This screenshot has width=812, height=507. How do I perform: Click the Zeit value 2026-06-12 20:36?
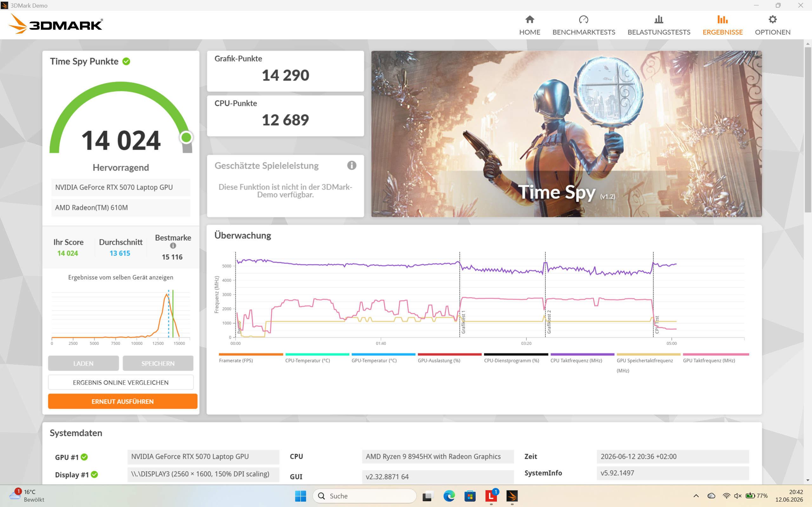pos(673,456)
